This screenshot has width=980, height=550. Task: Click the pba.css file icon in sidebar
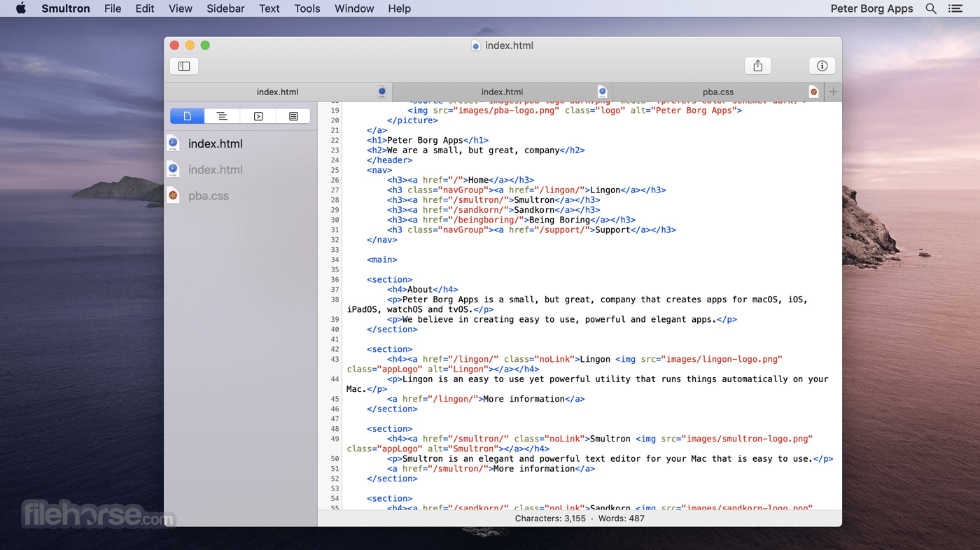pos(173,195)
